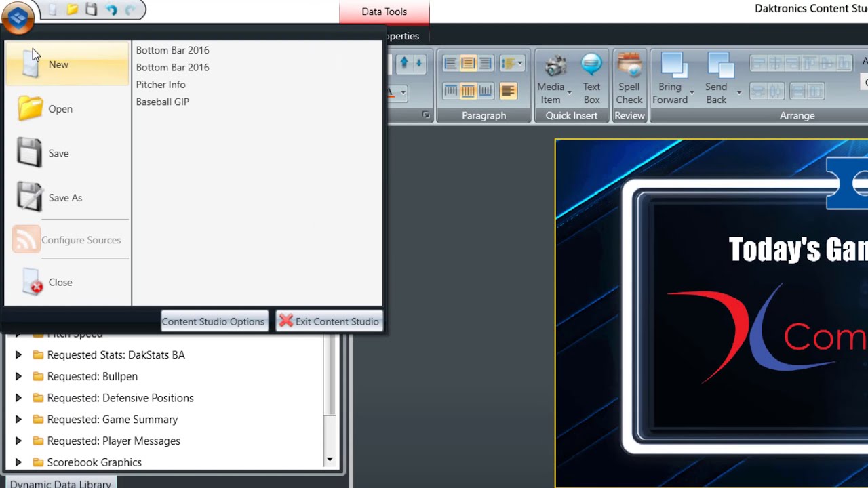Click the Content Studio Options button

tap(214, 321)
